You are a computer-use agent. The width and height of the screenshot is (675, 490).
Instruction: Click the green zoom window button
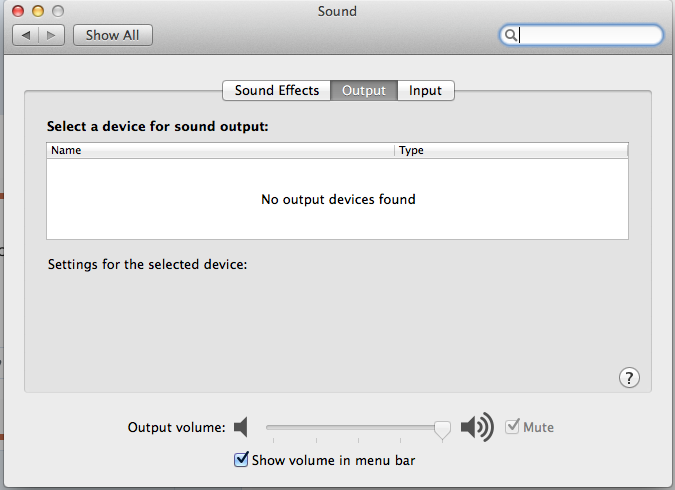tap(57, 11)
